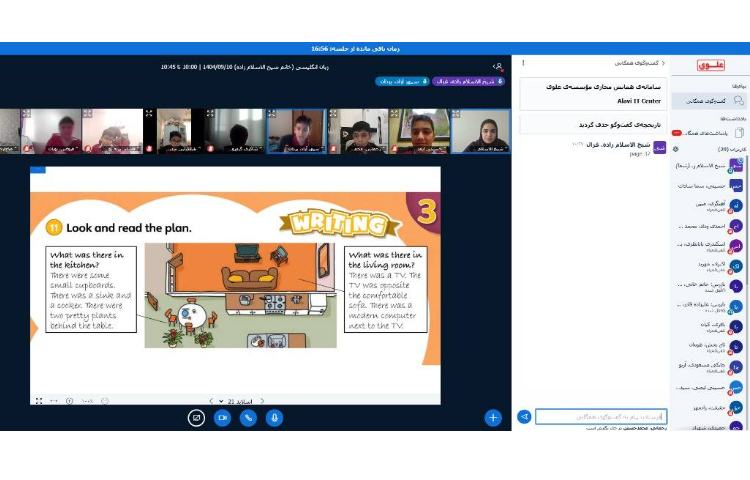Toggle the microphone mute button
Screen dimensions: 750x480
click(273, 417)
